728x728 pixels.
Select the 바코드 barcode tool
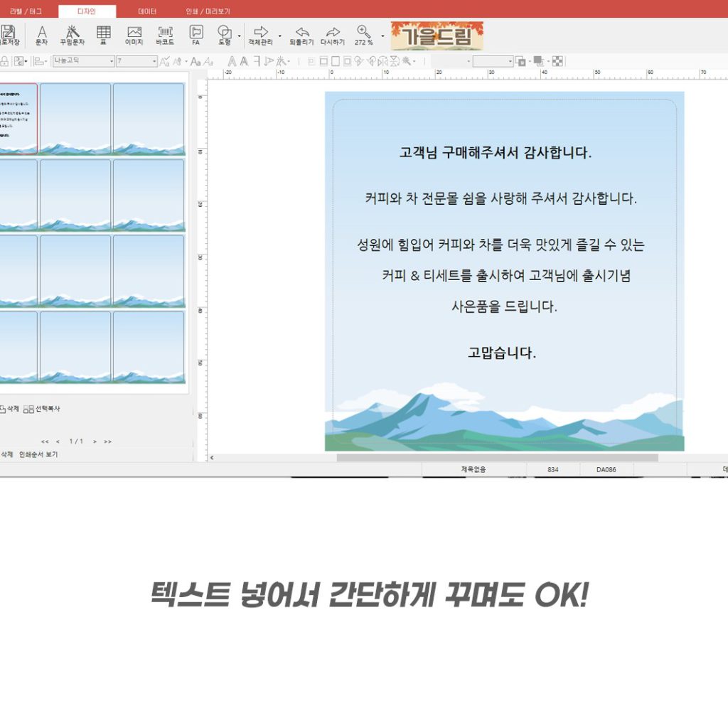(x=165, y=35)
